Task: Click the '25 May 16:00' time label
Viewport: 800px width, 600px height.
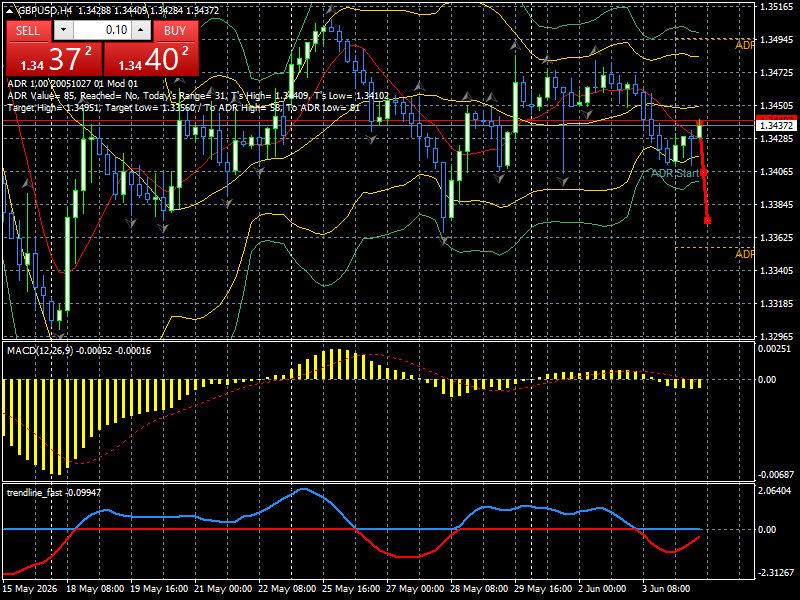Action: click(x=352, y=589)
